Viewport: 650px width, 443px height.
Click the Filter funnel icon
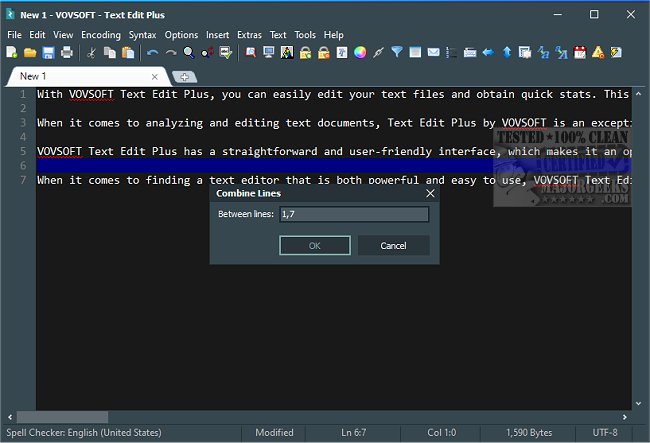pos(396,52)
